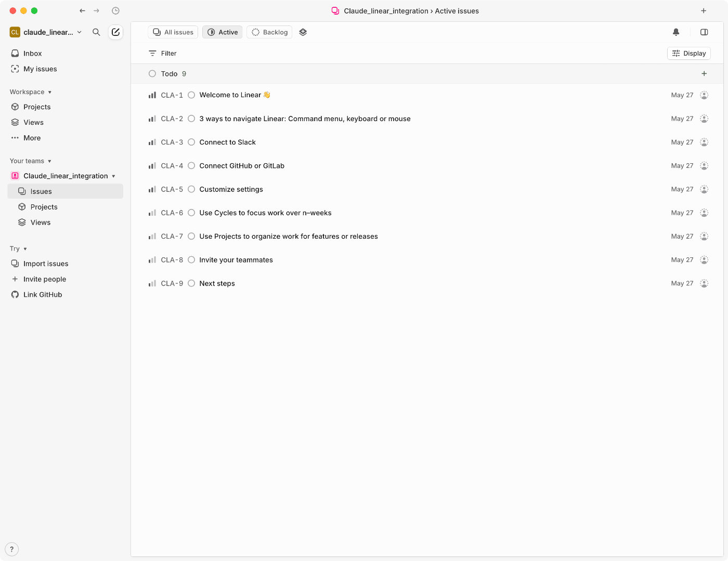Add issue to Todo group with plus
Viewport: 728px width, 561px height.
coord(704,74)
